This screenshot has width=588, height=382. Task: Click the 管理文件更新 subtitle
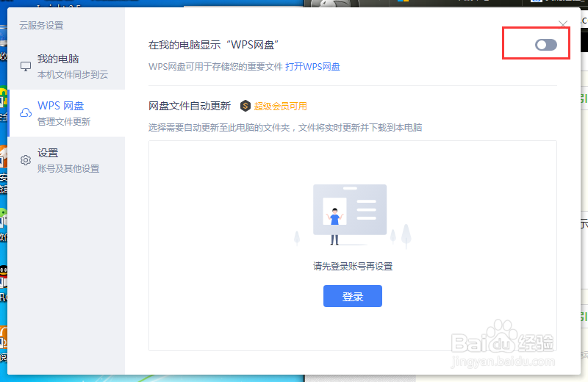[64, 121]
